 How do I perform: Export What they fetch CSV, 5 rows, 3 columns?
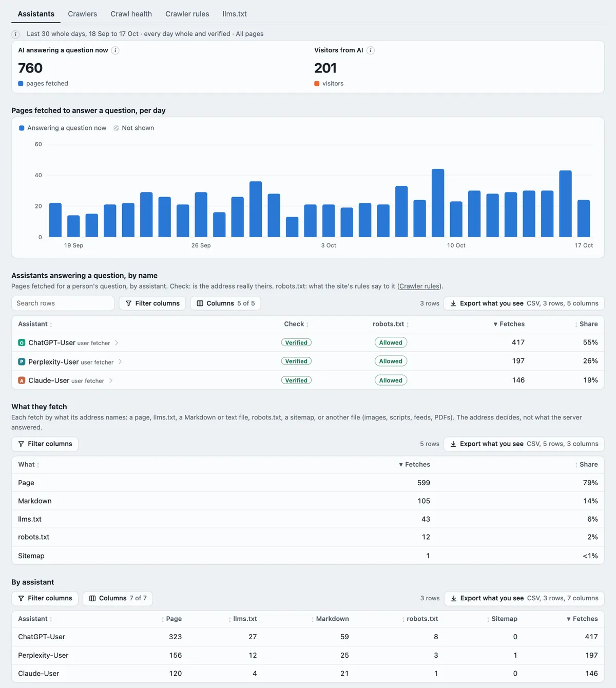524,444
